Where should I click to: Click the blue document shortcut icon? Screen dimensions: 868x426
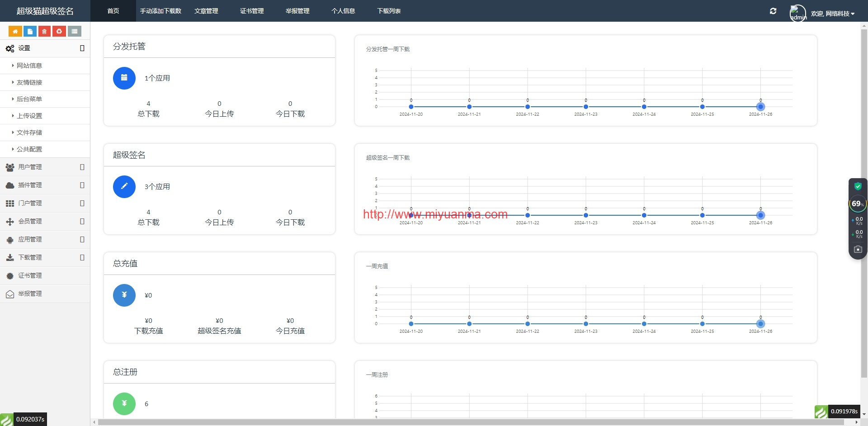(x=30, y=31)
